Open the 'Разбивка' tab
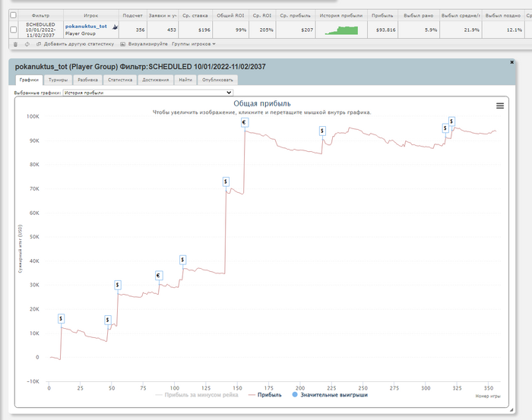 [87, 80]
